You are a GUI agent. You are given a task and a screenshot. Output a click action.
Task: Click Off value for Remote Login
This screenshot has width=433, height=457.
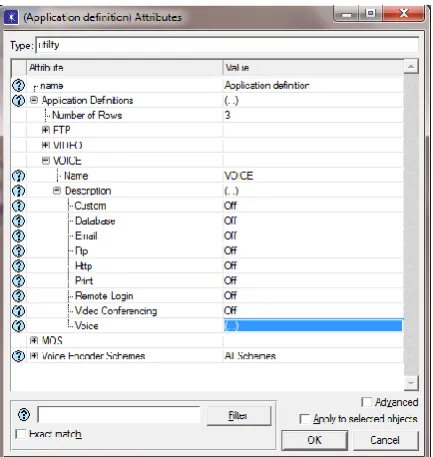pyautogui.click(x=313, y=296)
